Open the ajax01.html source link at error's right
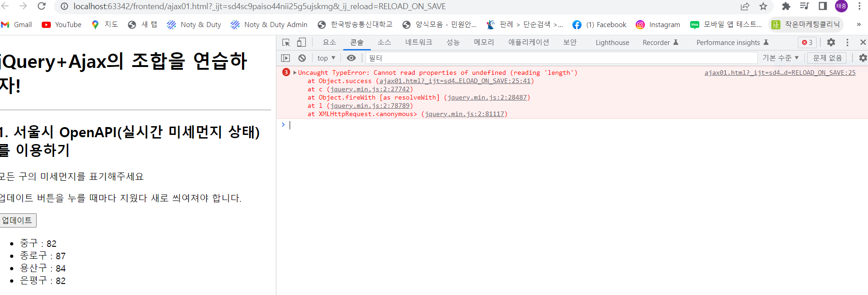The width and height of the screenshot is (868, 295). coord(780,72)
